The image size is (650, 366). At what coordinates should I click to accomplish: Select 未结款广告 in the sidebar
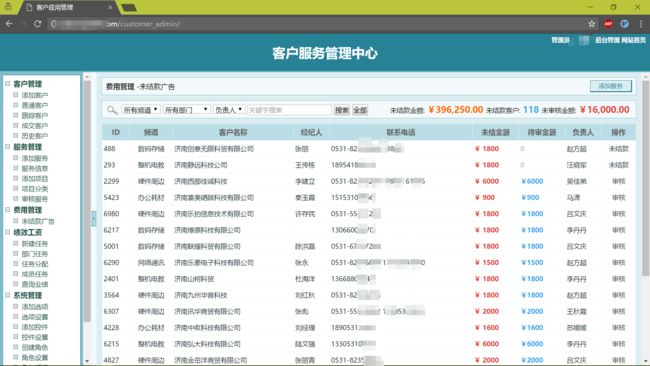coord(38,221)
